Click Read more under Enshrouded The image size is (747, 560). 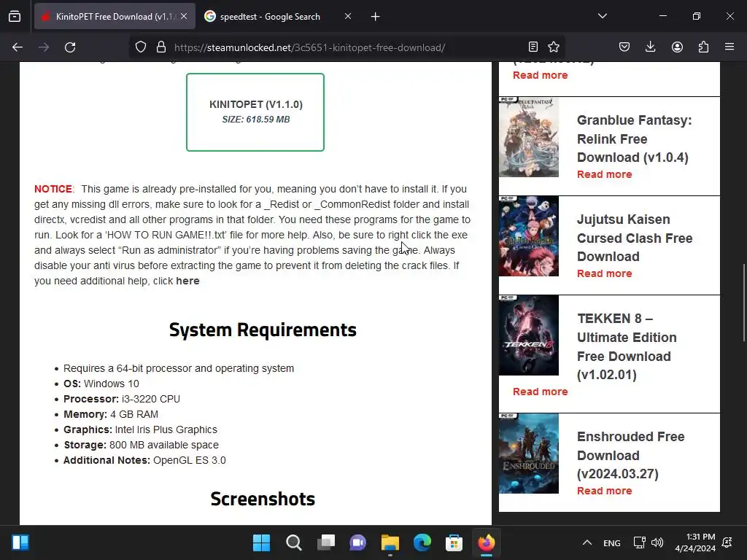pyautogui.click(x=604, y=491)
